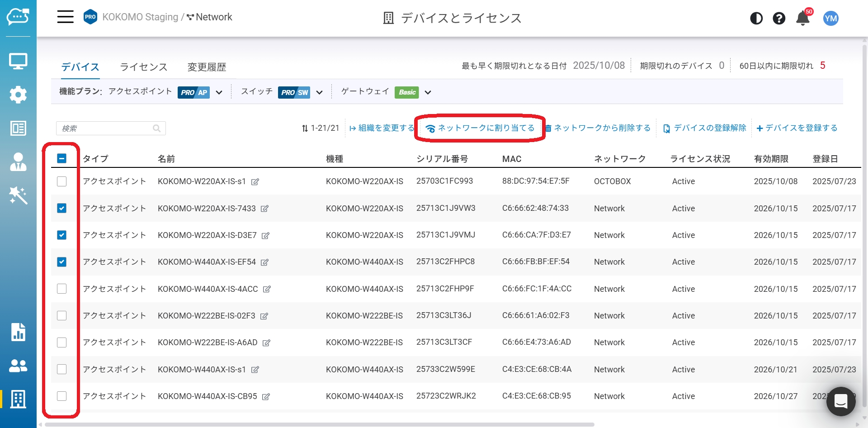Open settings gear in sidebar

[18, 95]
